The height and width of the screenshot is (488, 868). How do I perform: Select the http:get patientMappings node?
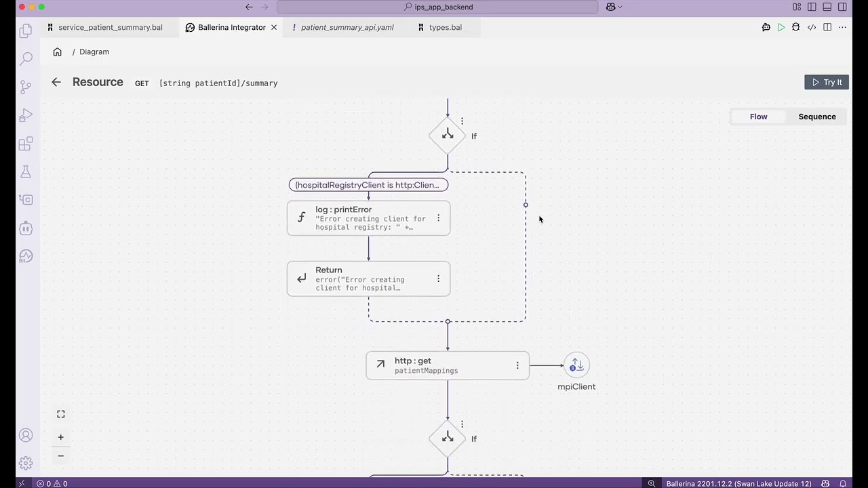tap(448, 365)
